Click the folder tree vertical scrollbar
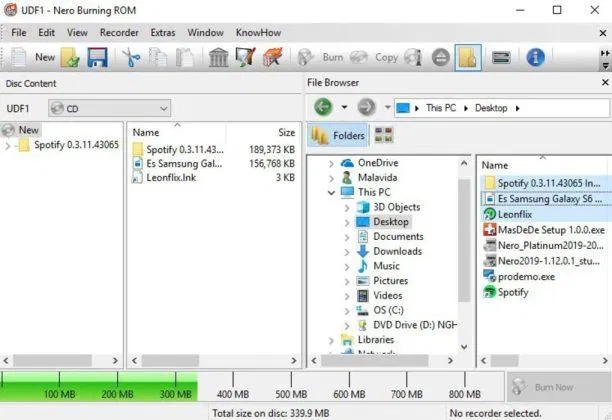 tap(464, 240)
